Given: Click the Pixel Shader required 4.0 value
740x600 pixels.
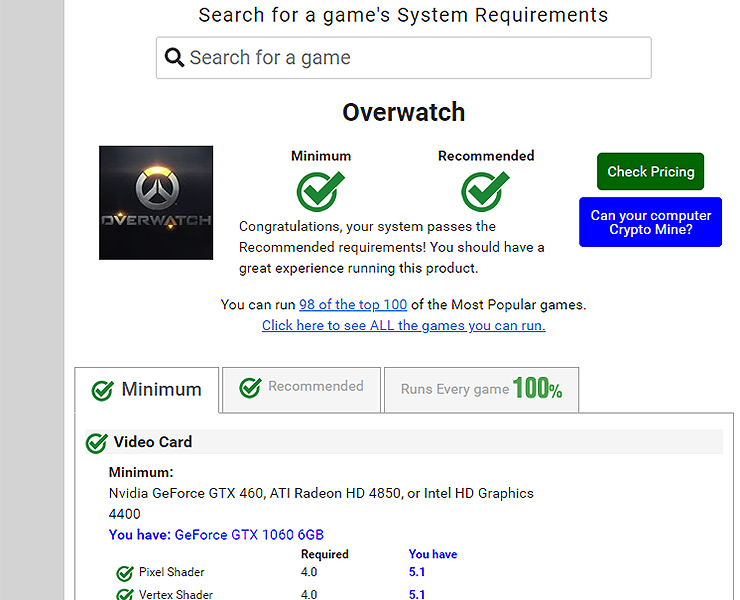Looking at the screenshot, I should coord(309,572).
